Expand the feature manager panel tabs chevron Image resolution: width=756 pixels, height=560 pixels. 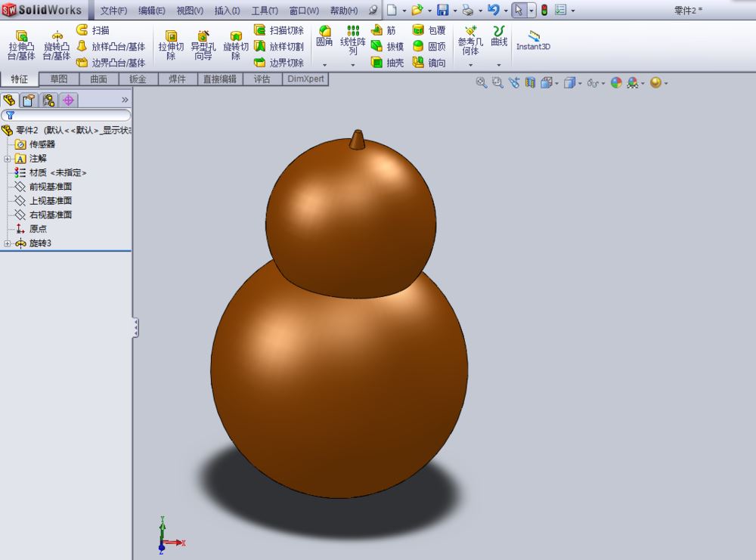pyautogui.click(x=125, y=100)
